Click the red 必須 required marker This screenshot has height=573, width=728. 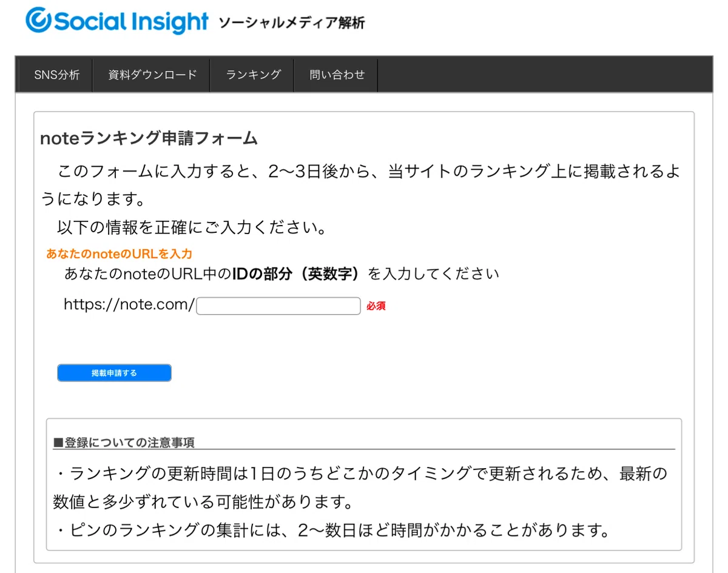point(376,306)
